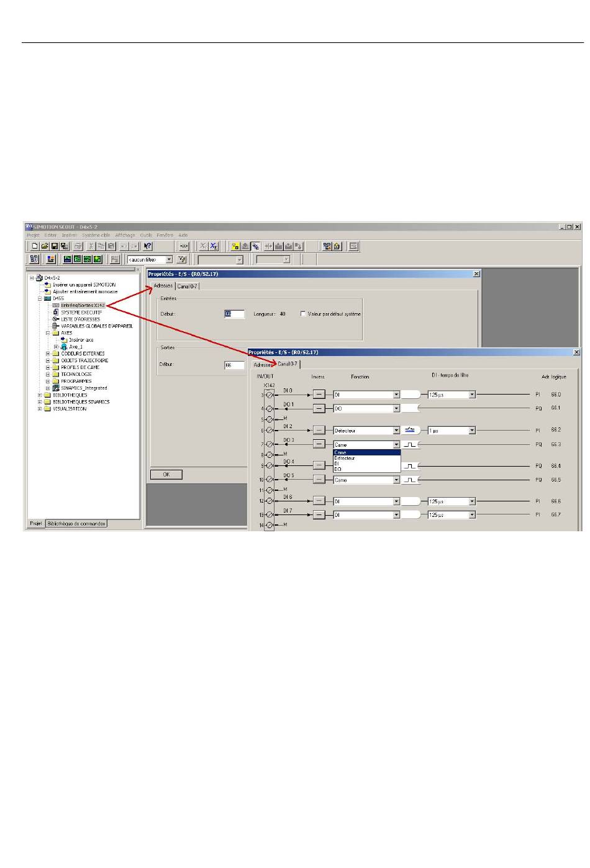The height and width of the screenshot is (868, 590).
Task: Select the PROGRAMMES folder in the tree
Action: coord(76,381)
